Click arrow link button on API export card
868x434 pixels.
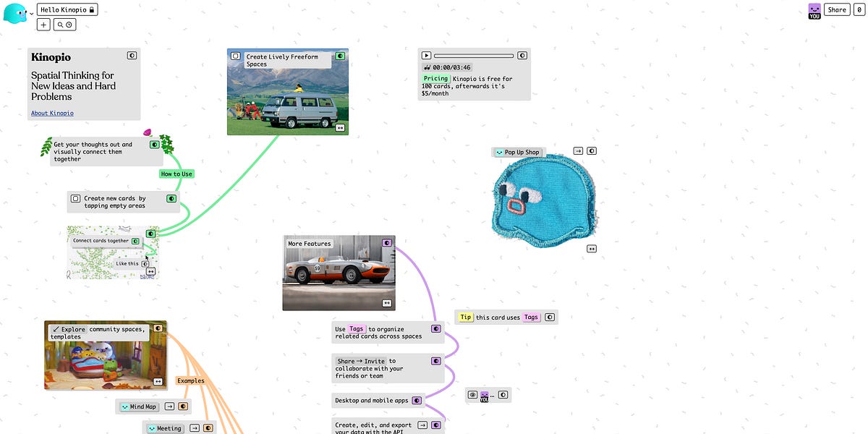[x=422, y=425]
